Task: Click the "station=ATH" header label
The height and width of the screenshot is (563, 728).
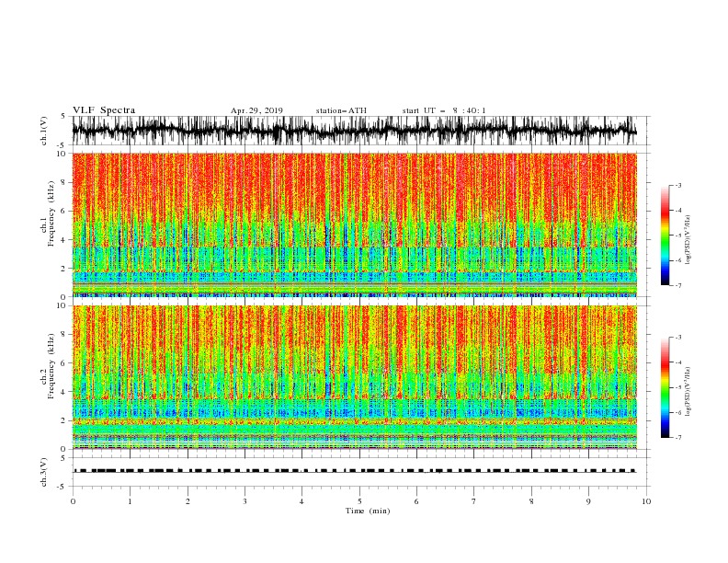Action: [341, 110]
